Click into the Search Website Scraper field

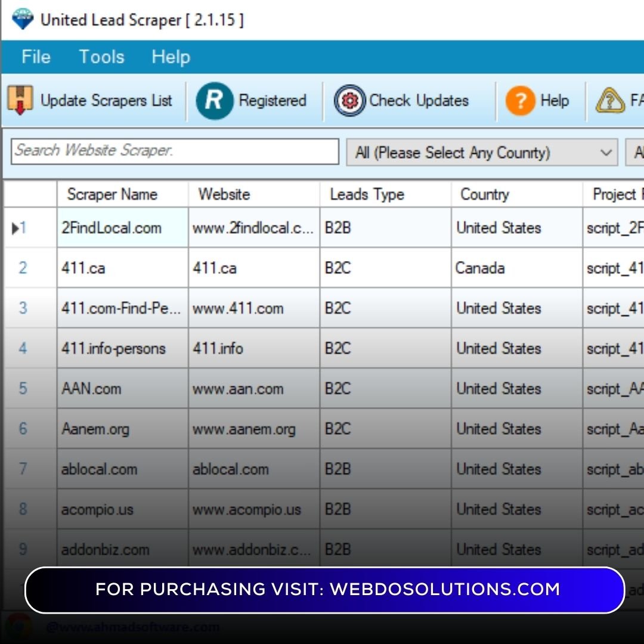point(175,151)
